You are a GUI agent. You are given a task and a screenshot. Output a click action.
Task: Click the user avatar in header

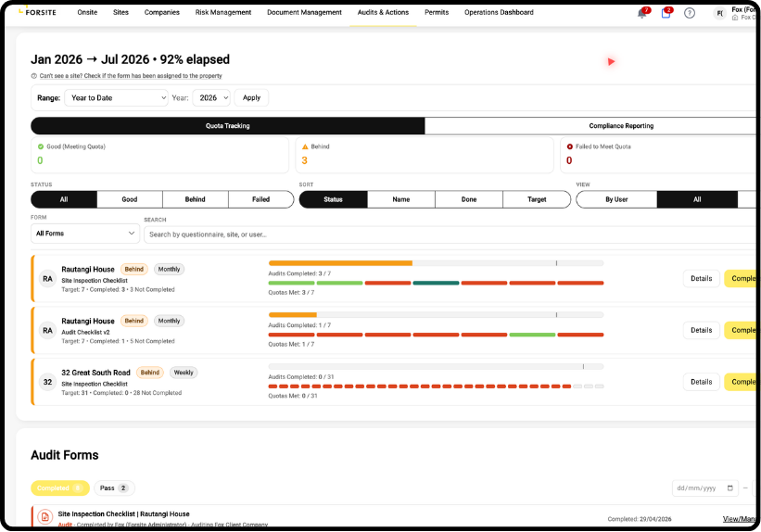pos(719,14)
